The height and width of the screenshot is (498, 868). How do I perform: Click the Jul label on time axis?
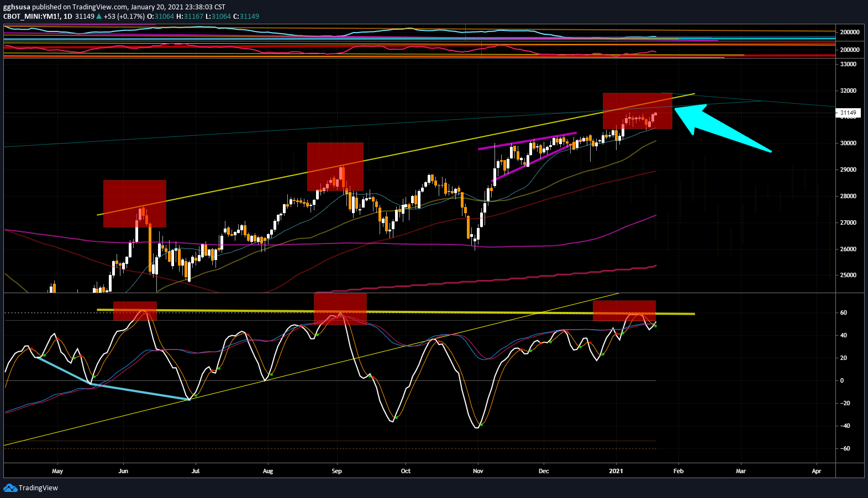point(195,471)
